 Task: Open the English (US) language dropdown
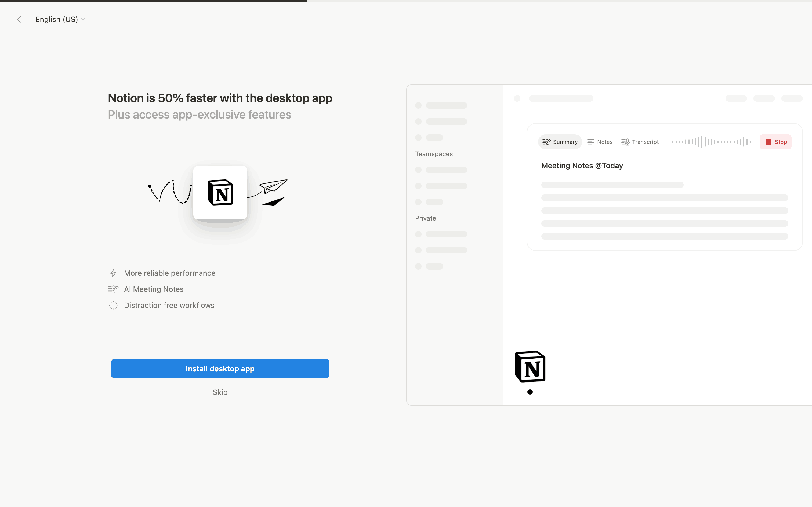(57, 19)
